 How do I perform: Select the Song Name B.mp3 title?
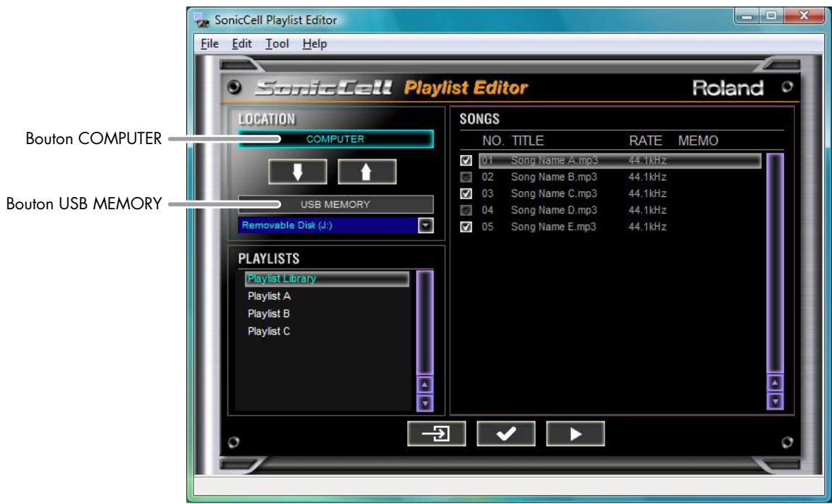[x=554, y=177]
